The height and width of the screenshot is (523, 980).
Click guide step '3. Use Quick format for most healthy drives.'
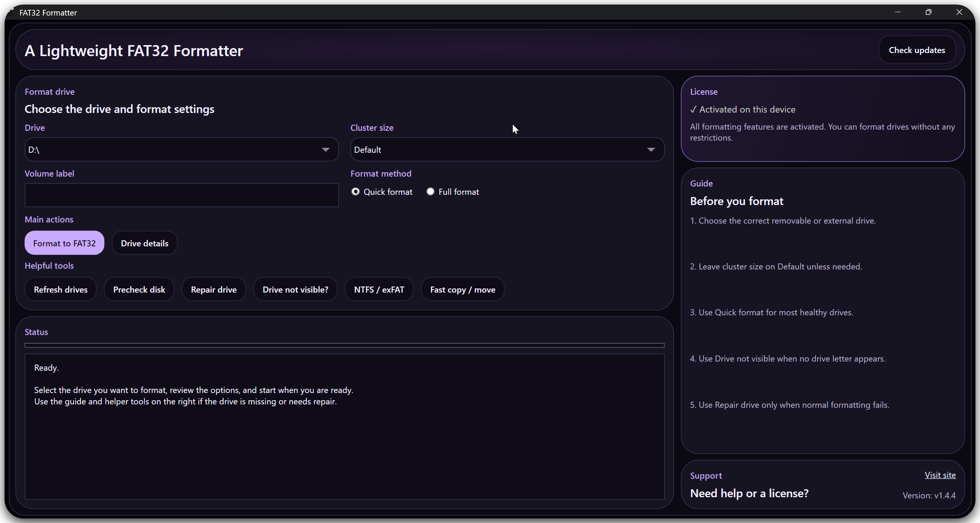click(x=771, y=313)
